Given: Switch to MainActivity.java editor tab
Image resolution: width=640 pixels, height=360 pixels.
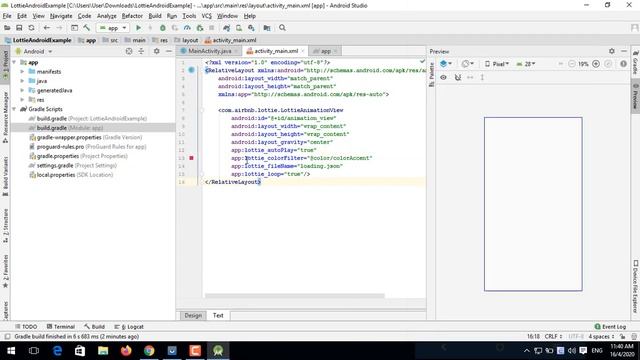Looking at the screenshot, I should [x=209, y=51].
